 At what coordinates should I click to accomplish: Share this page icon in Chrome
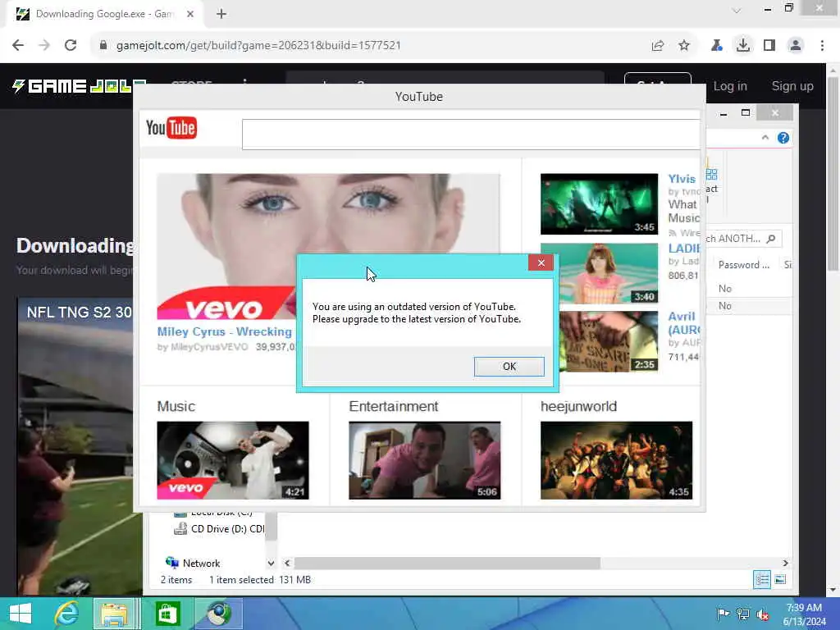click(658, 46)
